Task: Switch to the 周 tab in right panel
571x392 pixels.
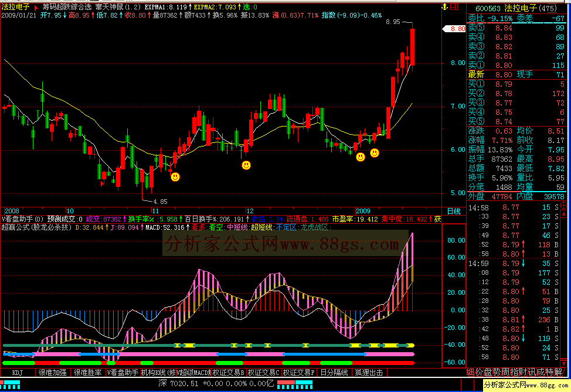Action: [506, 372]
